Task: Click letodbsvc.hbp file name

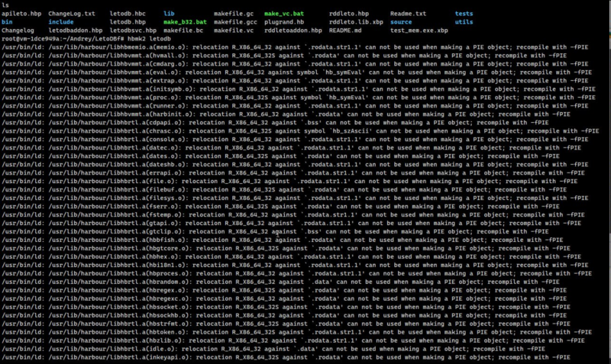Action: click(x=133, y=31)
